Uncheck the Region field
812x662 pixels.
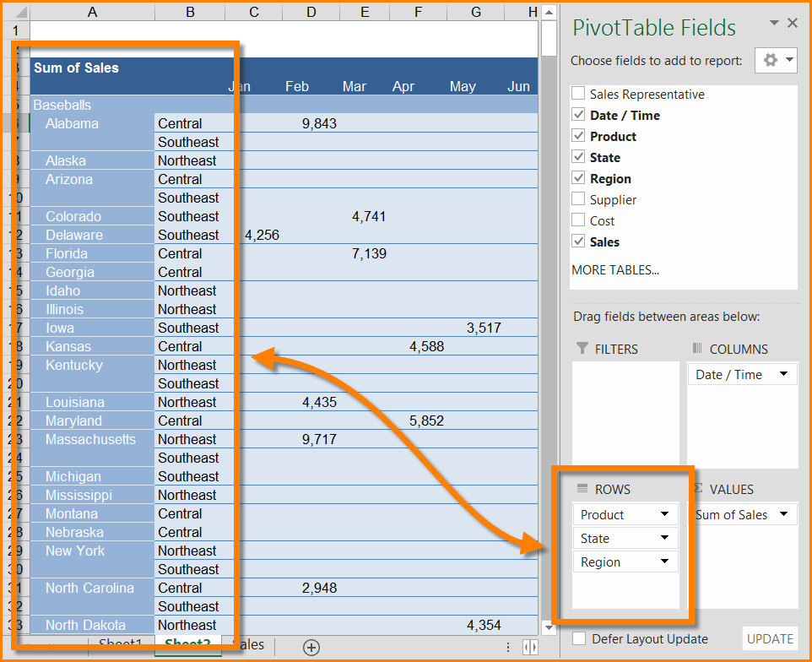578,178
